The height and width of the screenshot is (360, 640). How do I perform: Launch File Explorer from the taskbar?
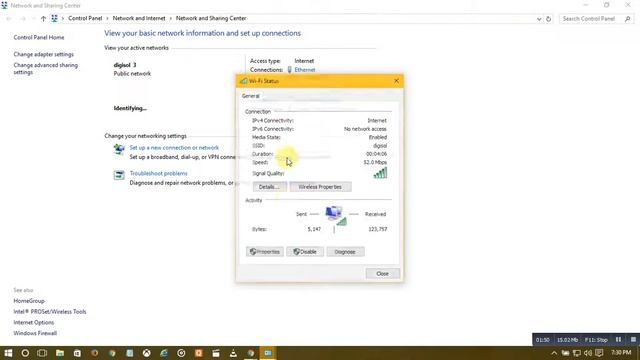click(x=60, y=353)
